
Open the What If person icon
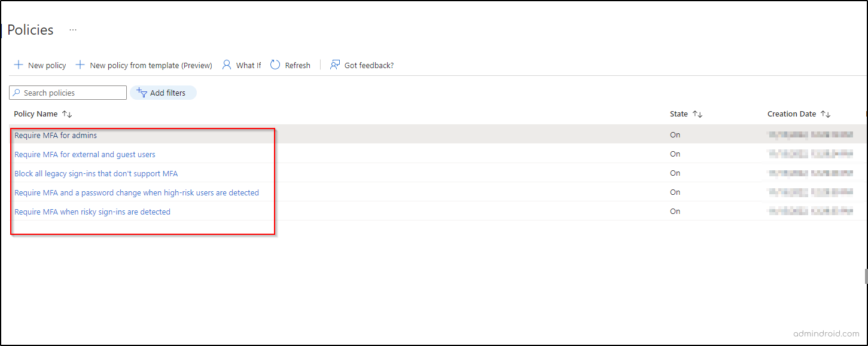[227, 65]
